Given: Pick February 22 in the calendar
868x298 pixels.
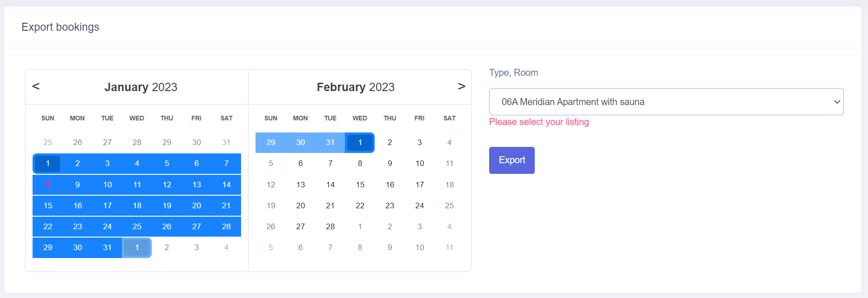Looking at the screenshot, I should pos(360,205).
